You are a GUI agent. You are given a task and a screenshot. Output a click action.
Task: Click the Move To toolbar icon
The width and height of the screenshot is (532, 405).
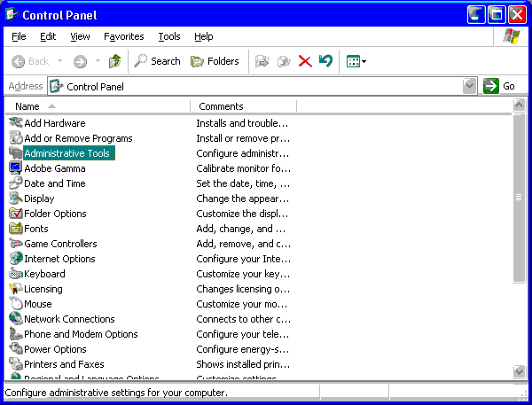point(262,61)
